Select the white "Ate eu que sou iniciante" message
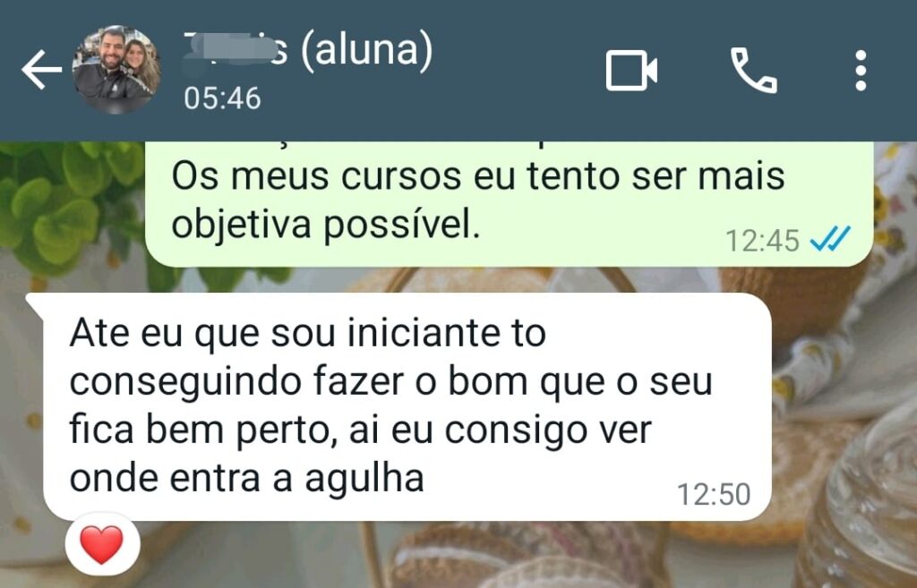This screenshot has height=588, width=917. click(407, 407)
